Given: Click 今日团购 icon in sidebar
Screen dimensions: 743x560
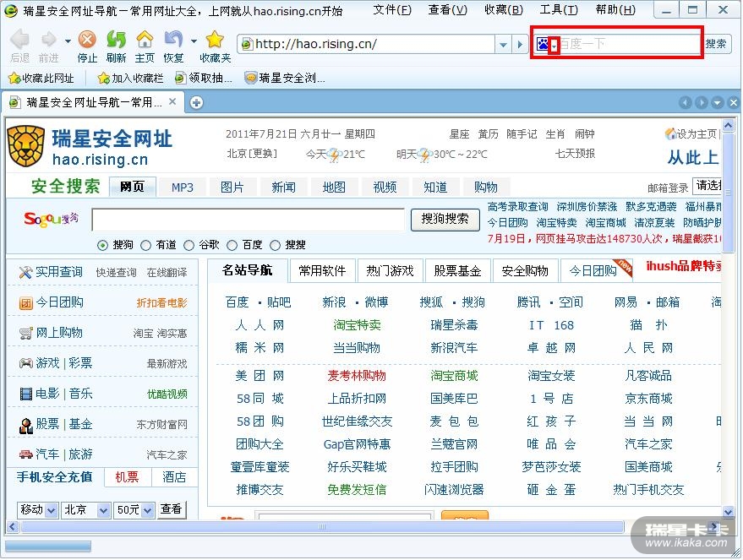Looking at the screenshot, I should point(25,303).
